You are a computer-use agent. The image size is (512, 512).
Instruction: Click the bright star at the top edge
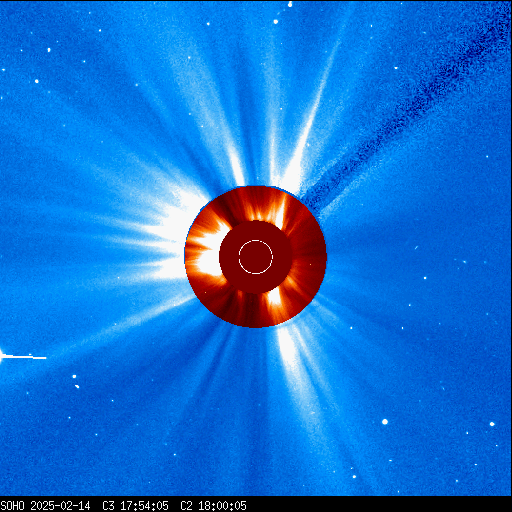290,4
